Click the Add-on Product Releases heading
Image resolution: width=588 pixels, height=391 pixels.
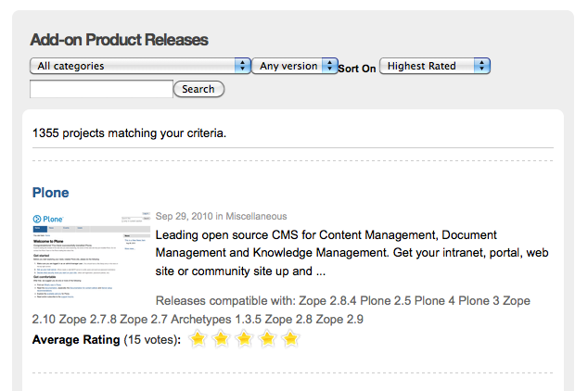[119, 40]
